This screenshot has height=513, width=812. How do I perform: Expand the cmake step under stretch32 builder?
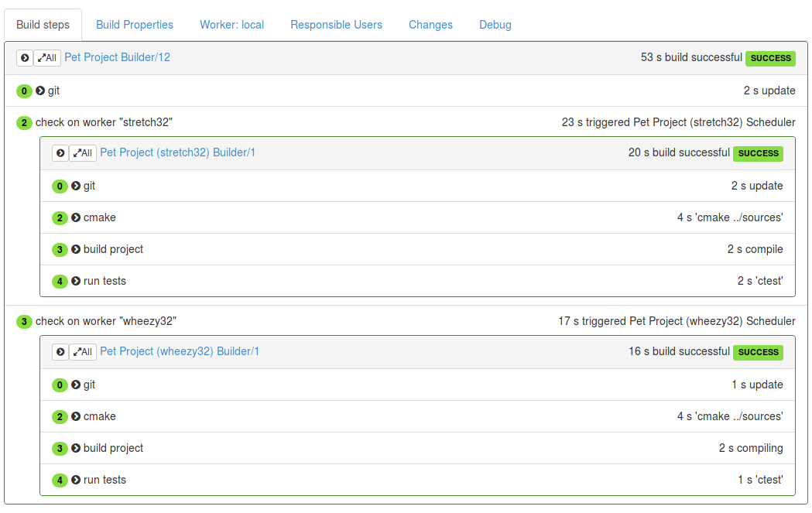pyautogui.click(x=76, y=217)
